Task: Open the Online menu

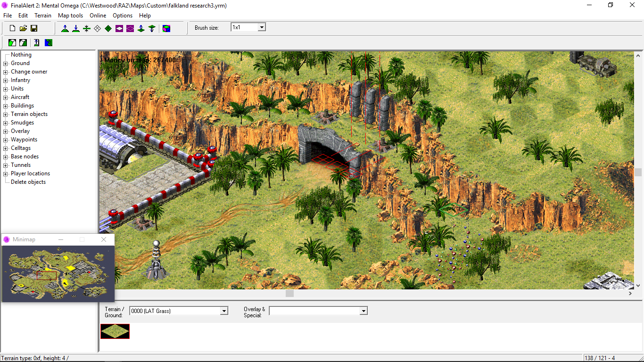Action: point(98,16)
